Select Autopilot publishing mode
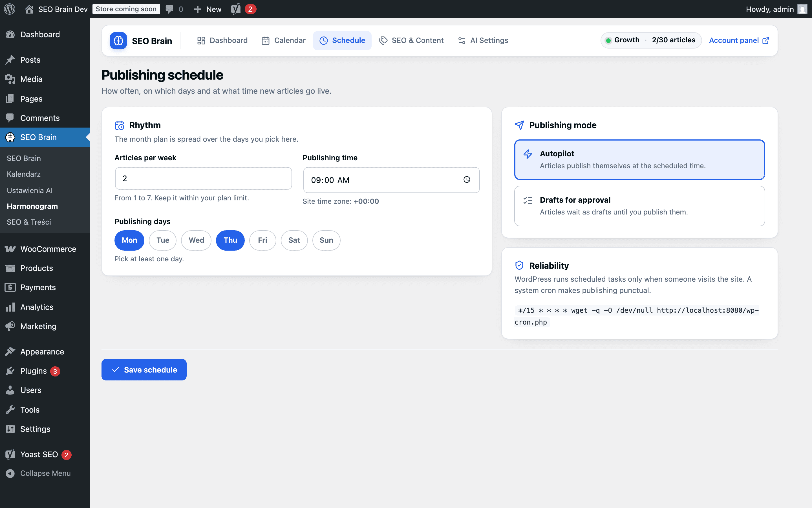 point(639,159)
